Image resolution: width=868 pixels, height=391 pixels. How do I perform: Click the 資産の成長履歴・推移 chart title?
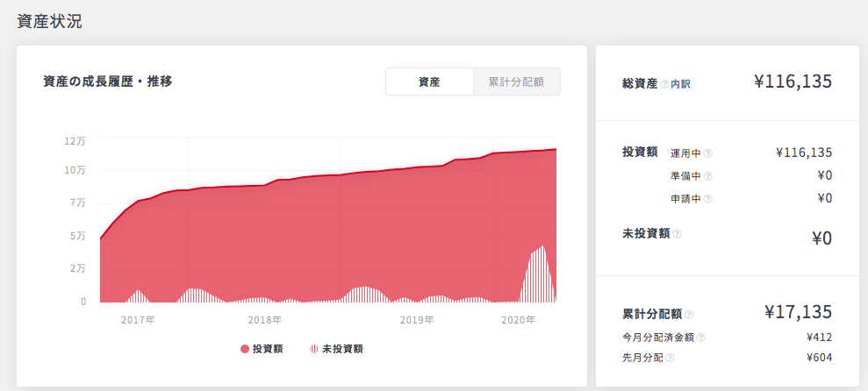[x=107, y=82]
